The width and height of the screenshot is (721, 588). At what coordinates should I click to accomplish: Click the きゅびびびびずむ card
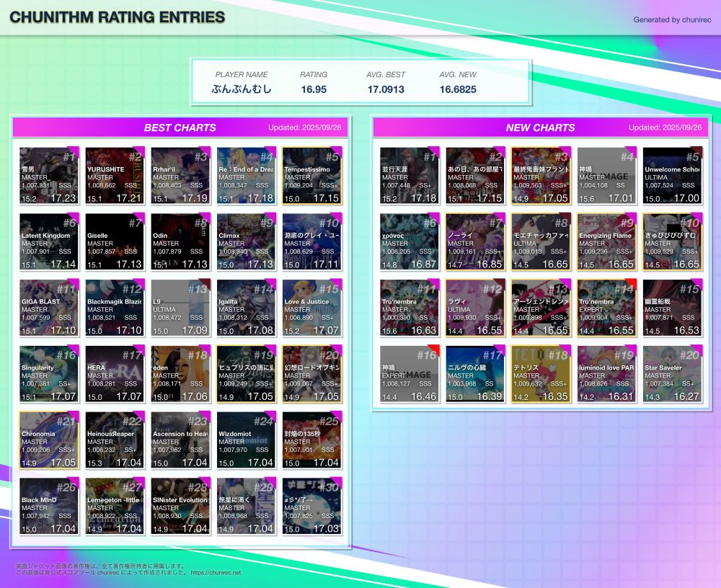click(x=673, y=242)
